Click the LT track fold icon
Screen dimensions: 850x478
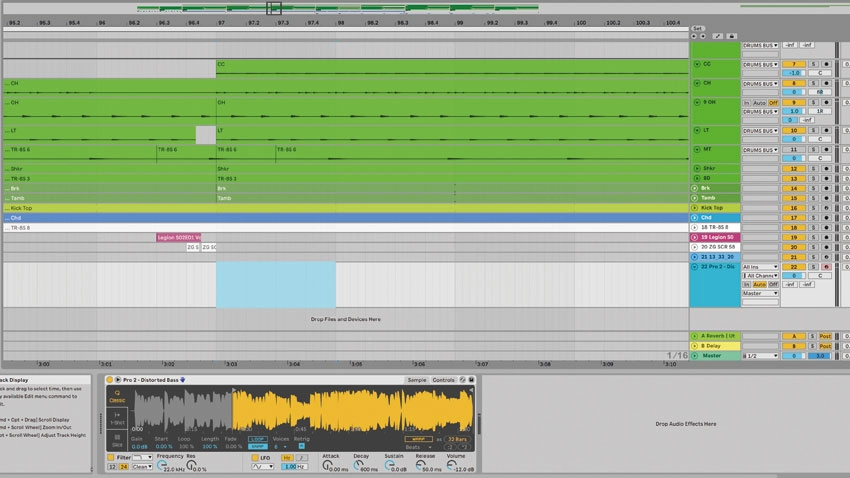(x=697, y=130)
